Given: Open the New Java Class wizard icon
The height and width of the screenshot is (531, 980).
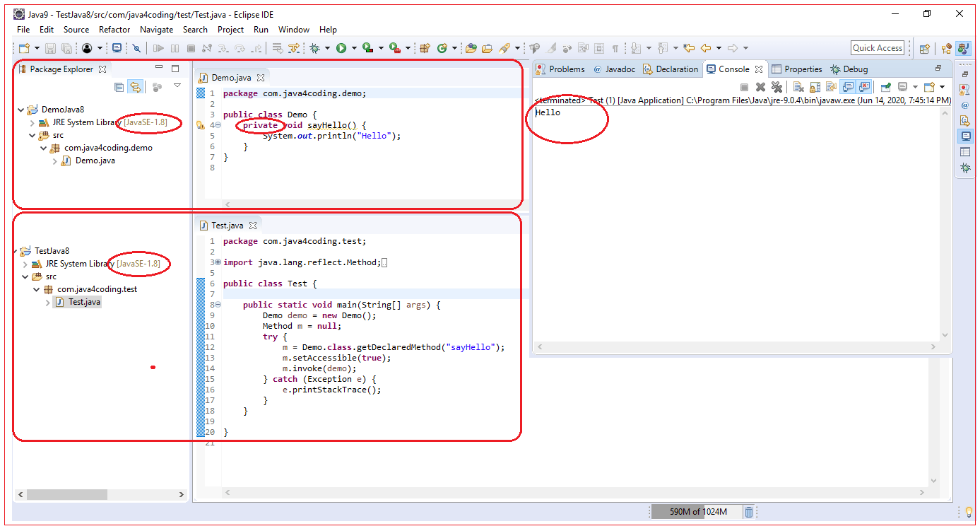Looking at the screenshot, I should 444,47.
